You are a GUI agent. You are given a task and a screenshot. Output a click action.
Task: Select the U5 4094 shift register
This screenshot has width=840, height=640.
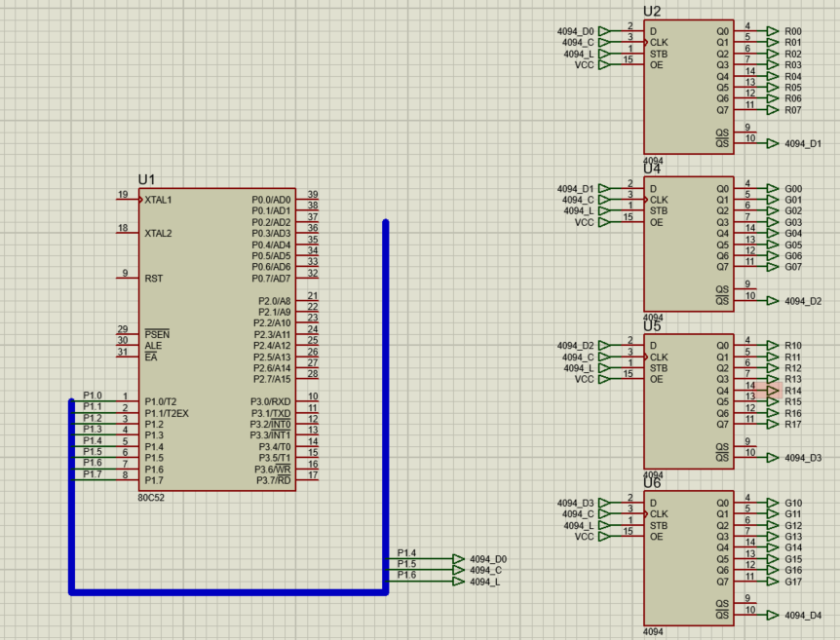[687, 399]
